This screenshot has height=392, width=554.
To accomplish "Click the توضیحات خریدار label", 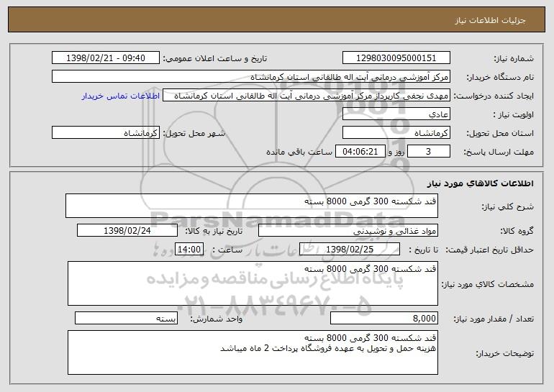I will [505, 353].
